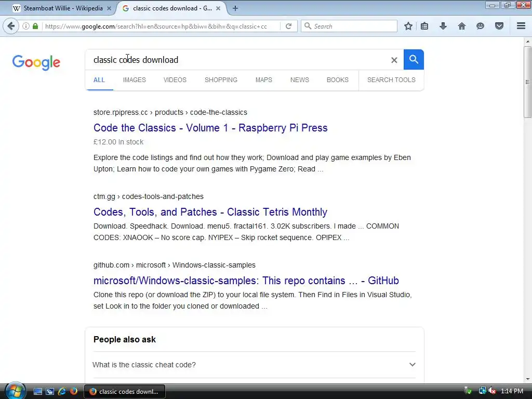Screen dimensions: 532x399
Task: Show bookmarks list icon in toolbar
Action: click(x=424, y=26)
